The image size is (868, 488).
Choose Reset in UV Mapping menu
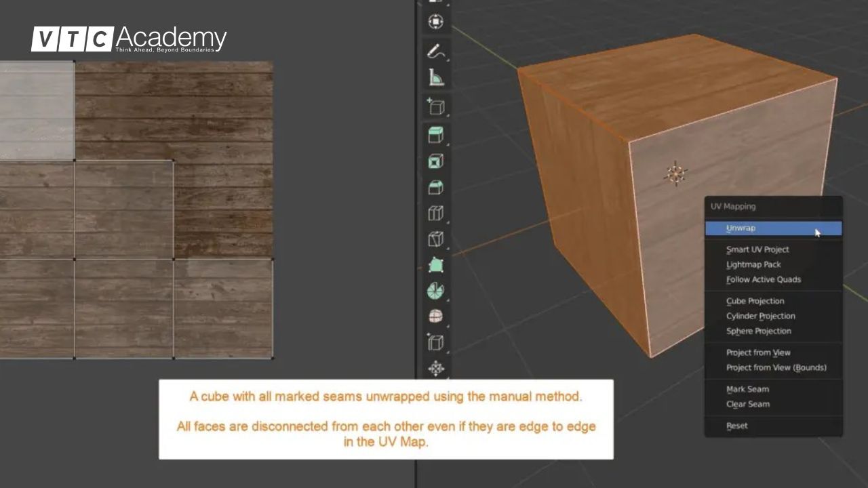(737, 426)
